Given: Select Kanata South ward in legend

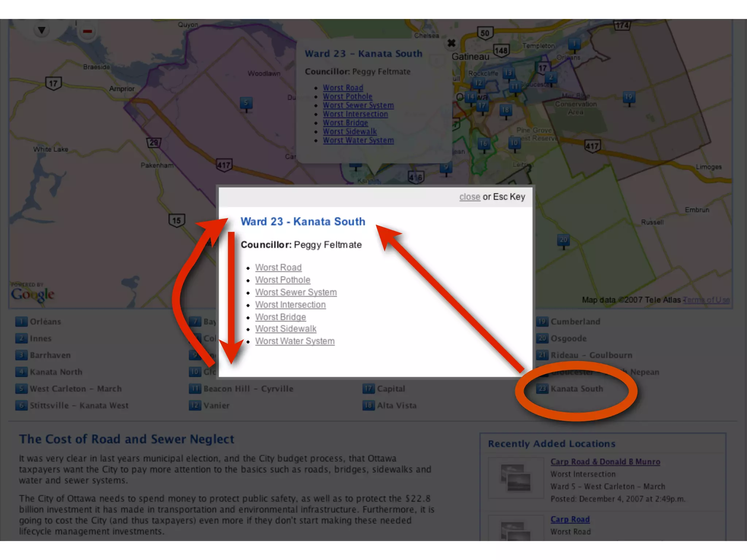Looking at the screenshot, I should (x=576, y=389).
